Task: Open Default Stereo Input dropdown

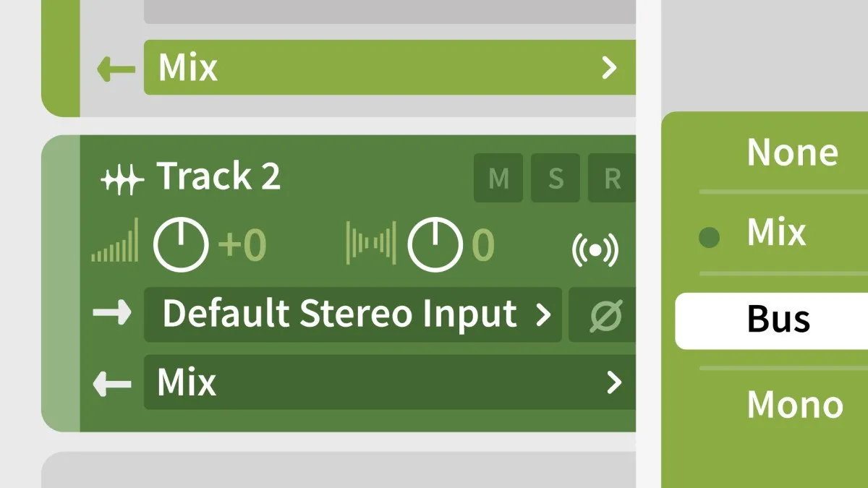Action: [x=353, y=314]
